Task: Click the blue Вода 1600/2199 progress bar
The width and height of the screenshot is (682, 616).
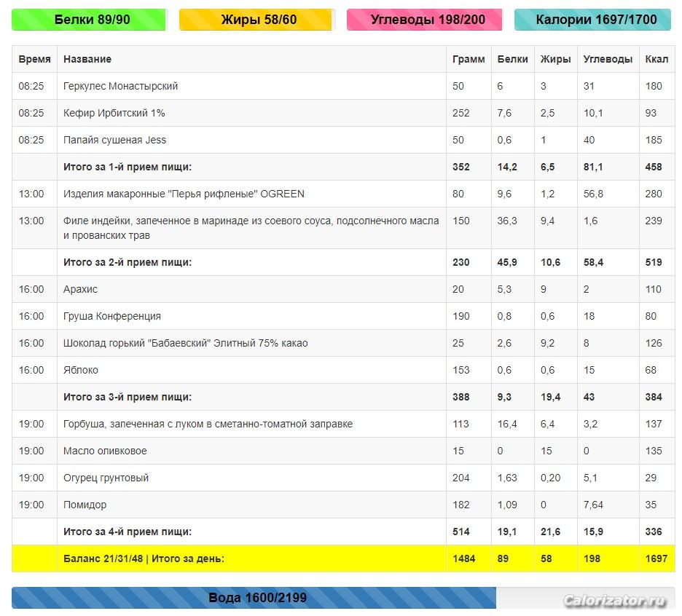Action: click(257, 598)
